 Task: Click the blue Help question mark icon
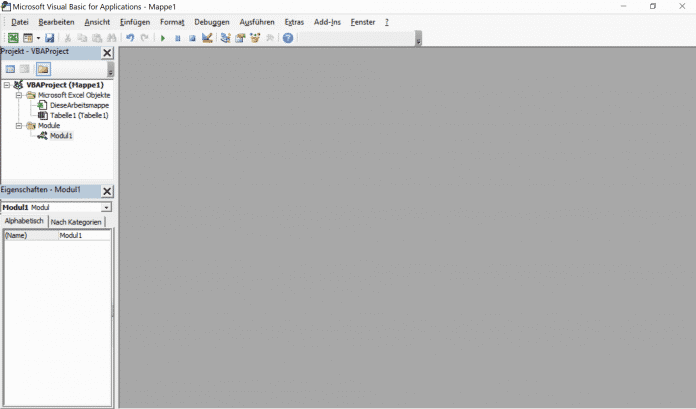tap(288, 38)
